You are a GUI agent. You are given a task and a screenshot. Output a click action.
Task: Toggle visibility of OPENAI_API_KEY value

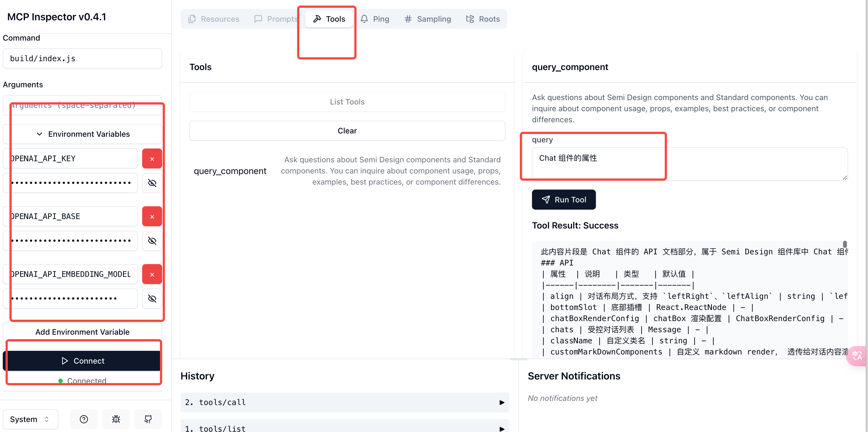[x=152, y=183]
